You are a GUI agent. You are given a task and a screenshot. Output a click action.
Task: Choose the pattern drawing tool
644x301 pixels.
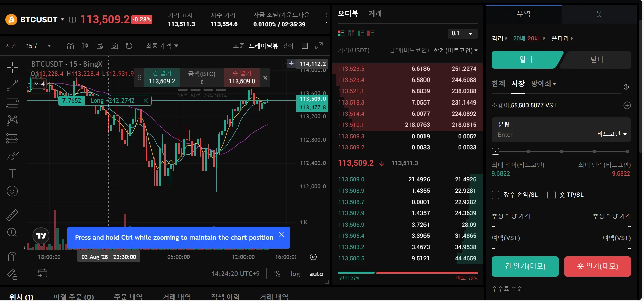click(12, 120)
